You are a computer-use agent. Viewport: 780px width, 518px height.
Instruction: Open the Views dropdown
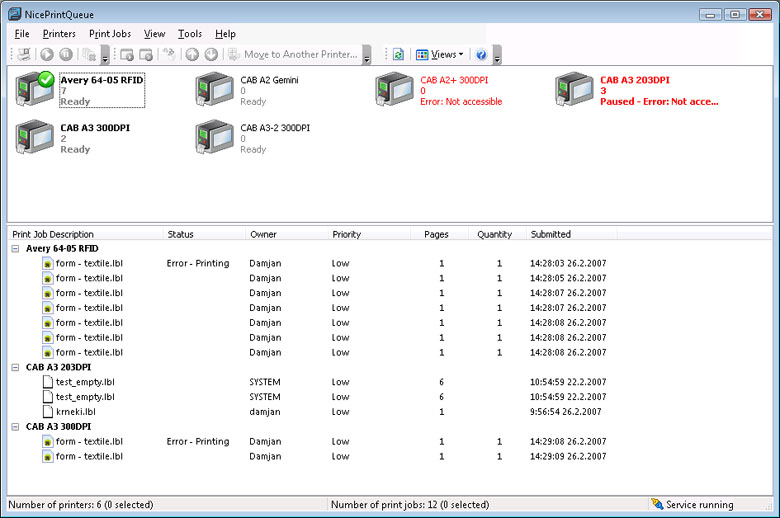click(x=440, y=54)
